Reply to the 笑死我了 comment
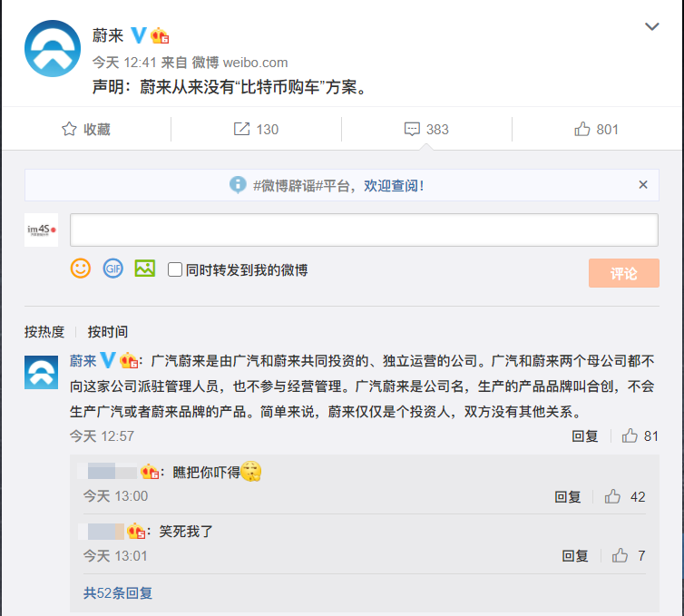 pyautogui.click(x=575, y=556)
